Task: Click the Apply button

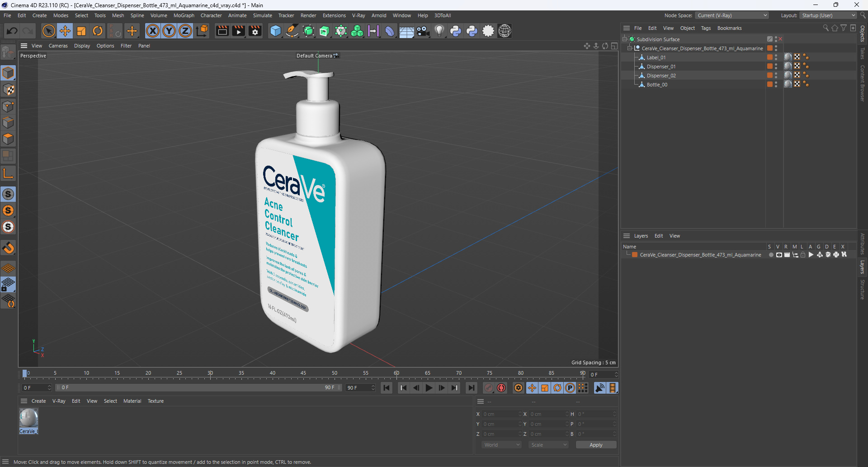Action: [x=596, y=445]
